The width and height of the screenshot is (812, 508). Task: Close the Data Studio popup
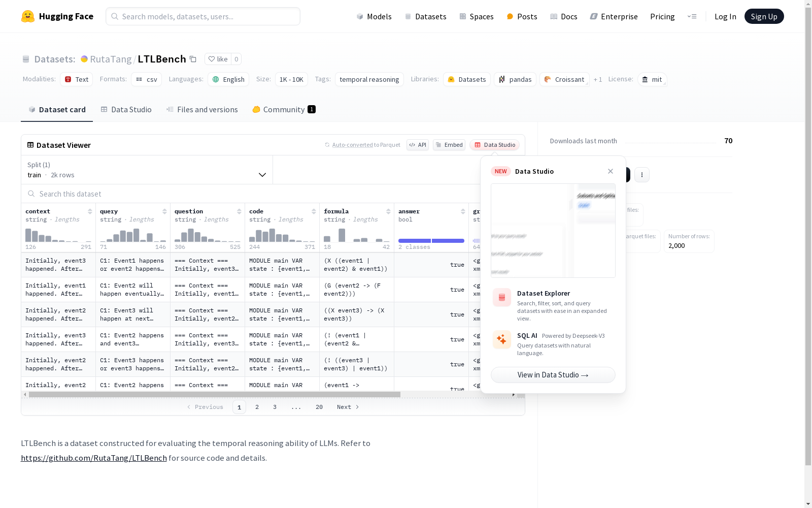click(x=611, y=171)
